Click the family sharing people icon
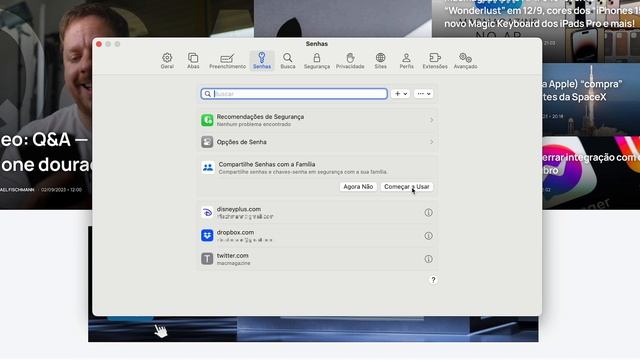The width and height of the screenshot is (640, 360). [x=208, y=167]
